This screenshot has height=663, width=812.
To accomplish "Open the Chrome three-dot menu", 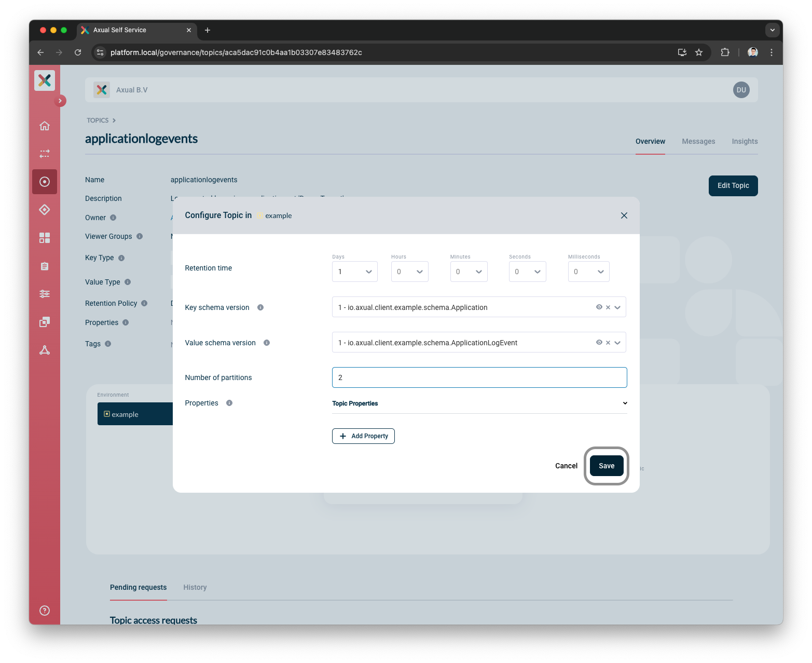I will click(772, 52).
